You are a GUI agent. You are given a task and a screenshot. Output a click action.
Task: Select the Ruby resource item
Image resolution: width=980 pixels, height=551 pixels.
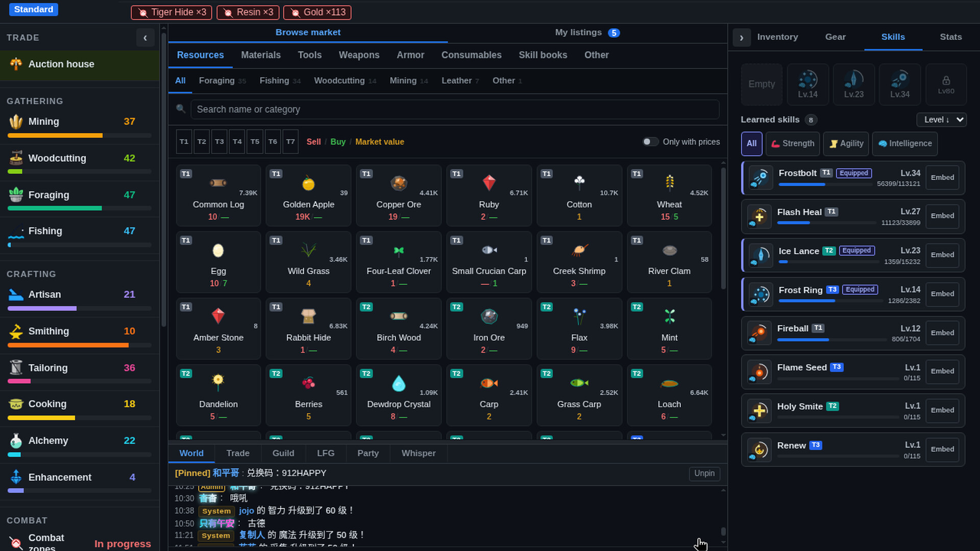[x=489, y=195]
